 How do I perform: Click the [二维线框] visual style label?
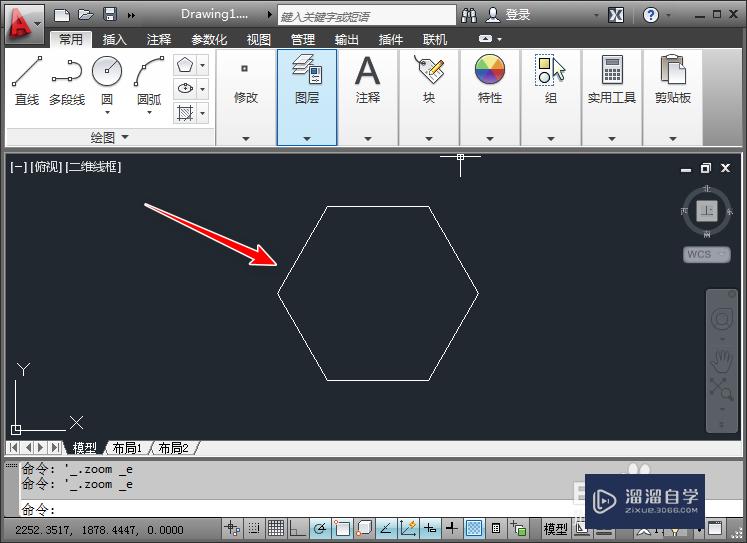tap(93, 167)
